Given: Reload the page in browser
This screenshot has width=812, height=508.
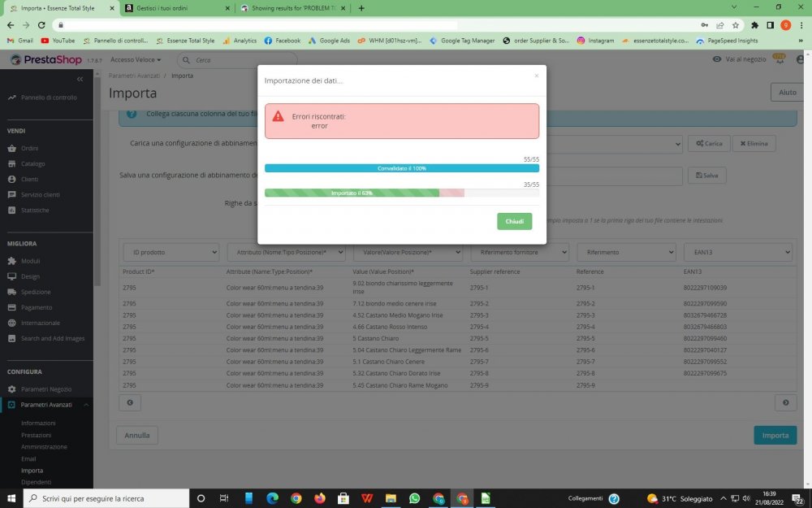Looking at the screenshot, I should (41, 25).
